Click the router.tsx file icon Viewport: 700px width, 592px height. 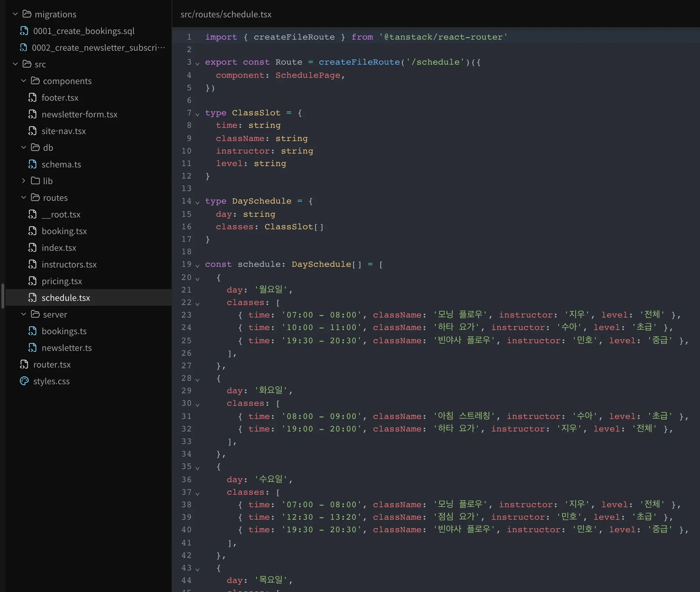[24, 364]
